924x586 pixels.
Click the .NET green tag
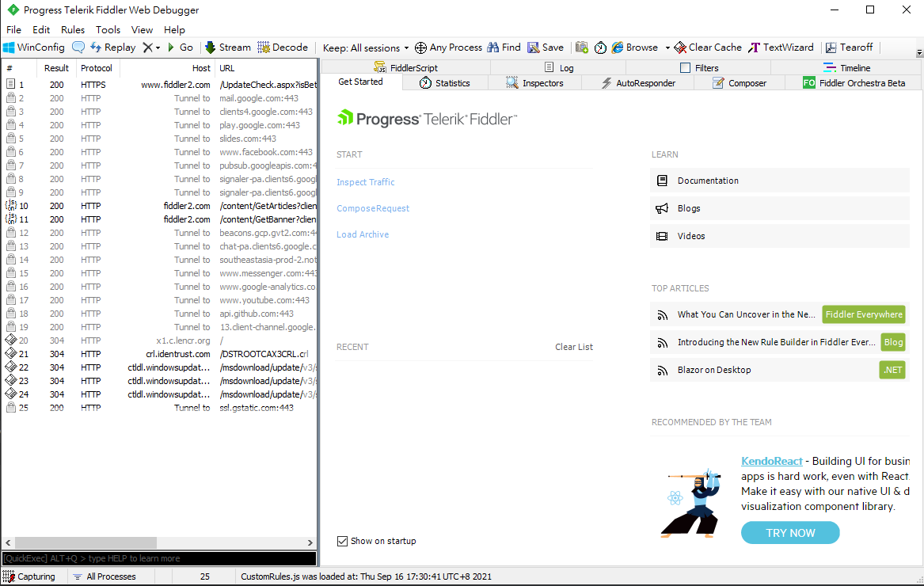(892, 370)
